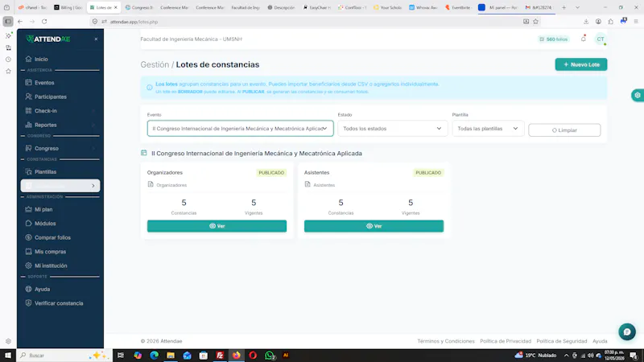The height and width of the screenshot is (362, 644).
Task: Click the Attendae logo
Action: pyautogui.click(x=47, y=39)
